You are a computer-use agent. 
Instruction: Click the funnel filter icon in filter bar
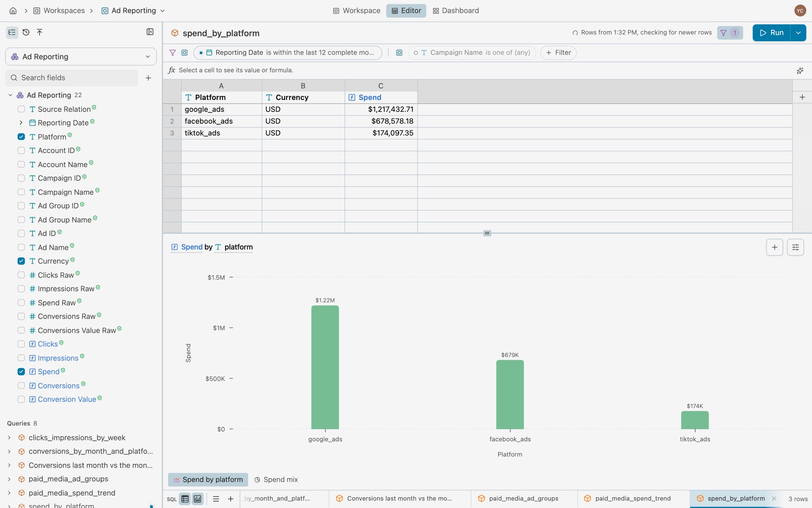[172, 52]
